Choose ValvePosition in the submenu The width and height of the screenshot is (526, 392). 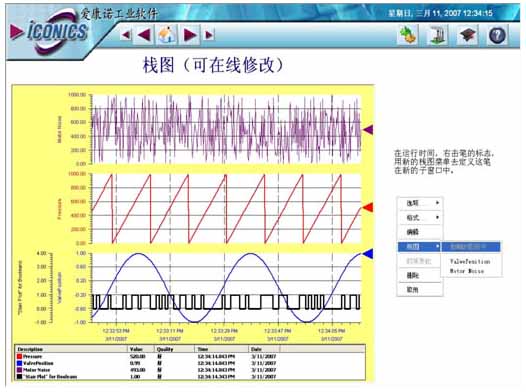470,262
